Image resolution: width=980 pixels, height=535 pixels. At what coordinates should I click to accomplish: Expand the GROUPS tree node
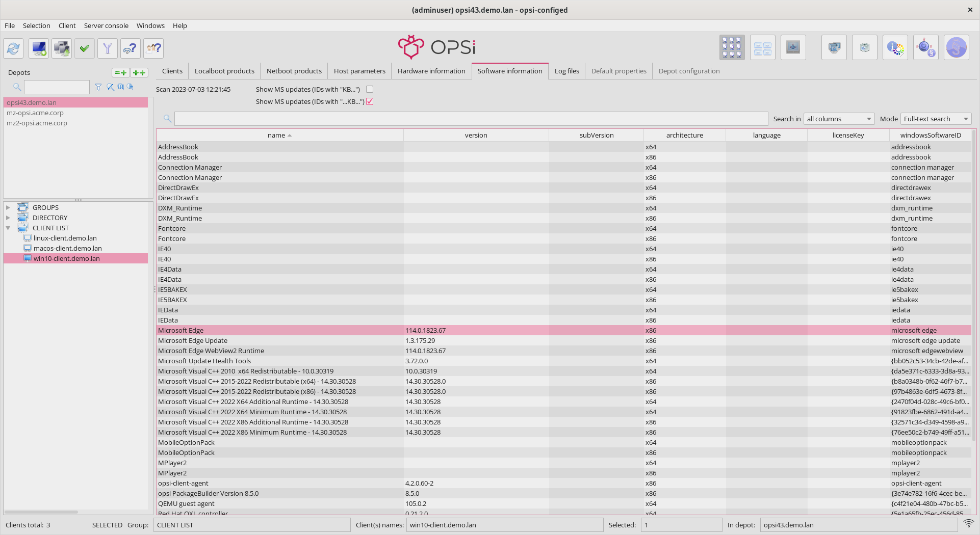coord(8,207)
